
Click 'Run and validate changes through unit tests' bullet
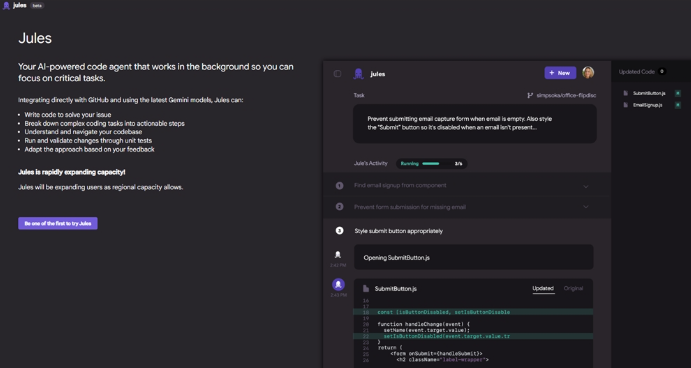click(88, 141)
